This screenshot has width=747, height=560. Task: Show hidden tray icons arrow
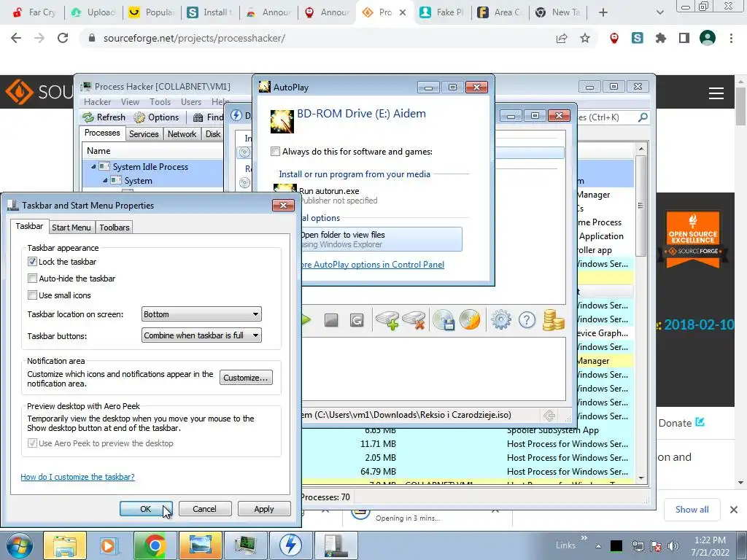click(x=598, y=545)
